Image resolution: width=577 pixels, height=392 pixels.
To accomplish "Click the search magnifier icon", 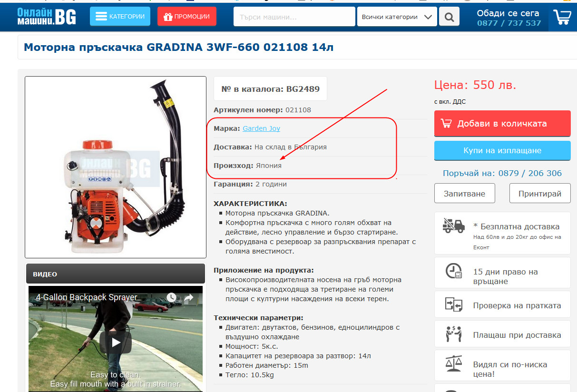I will point(449,17).
